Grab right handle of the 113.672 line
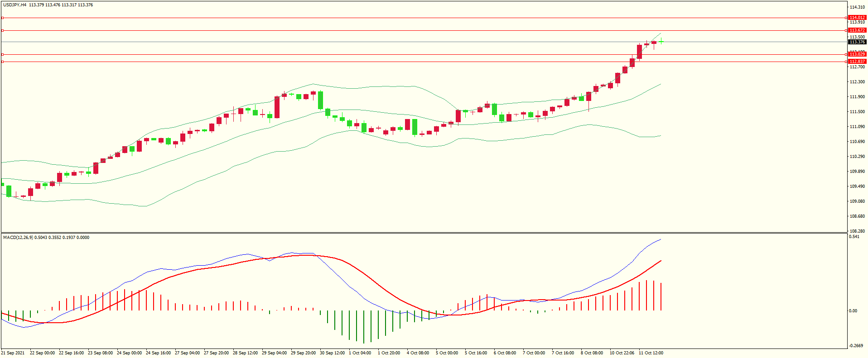868x358 pixels. (x=847, y=30)
